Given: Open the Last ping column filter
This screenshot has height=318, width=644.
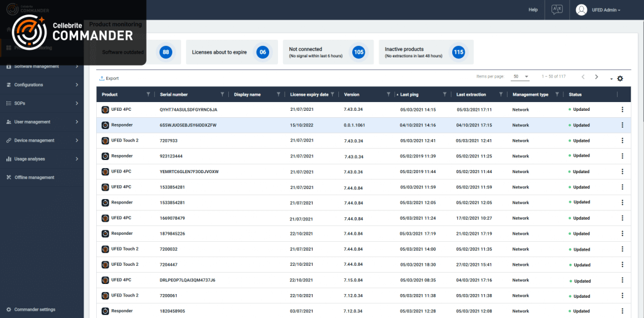Looking at the screenshot, I should click(x=445, y=94).
